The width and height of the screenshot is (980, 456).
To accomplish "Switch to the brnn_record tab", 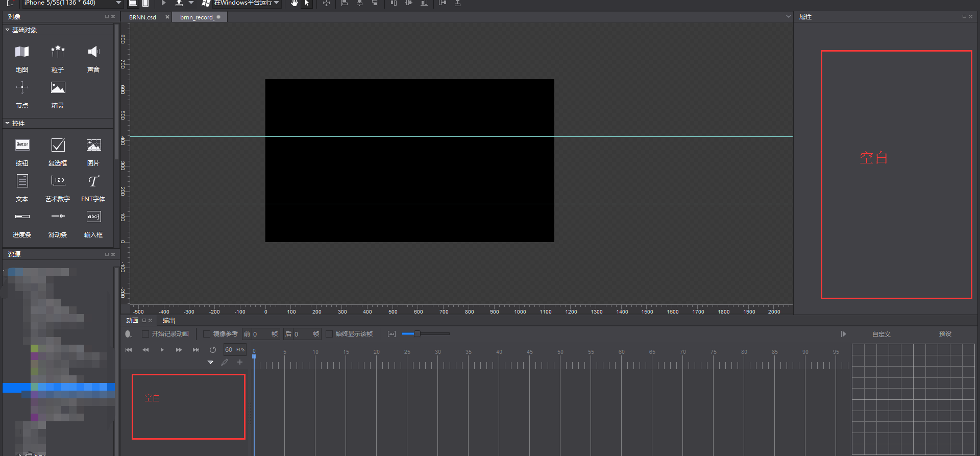I will 197,17.
